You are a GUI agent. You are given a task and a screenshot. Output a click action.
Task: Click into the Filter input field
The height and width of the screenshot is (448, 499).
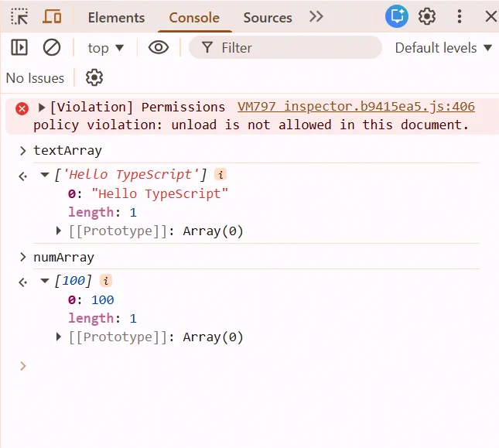point(285,48)
